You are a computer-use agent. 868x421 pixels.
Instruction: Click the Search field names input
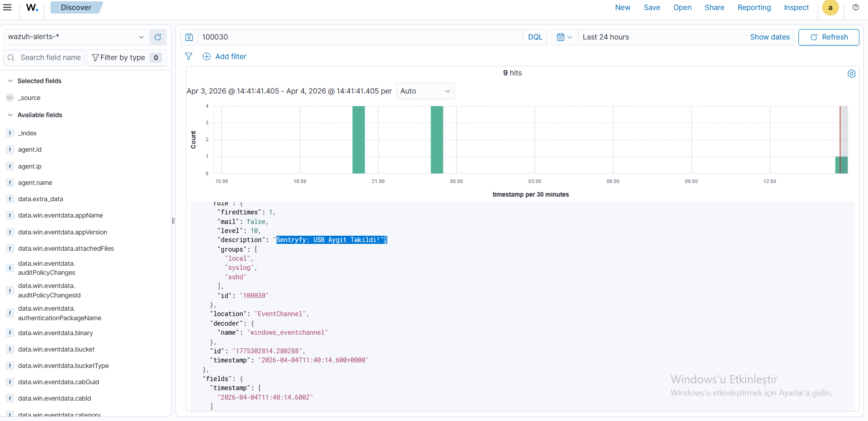coord(50,58)
